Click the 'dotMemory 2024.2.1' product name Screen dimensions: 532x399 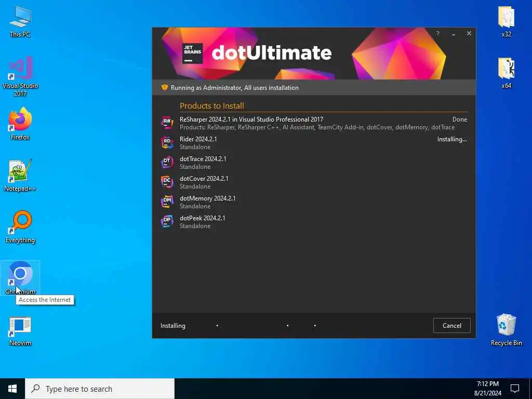pyautogui.click(x=207, y=198)
